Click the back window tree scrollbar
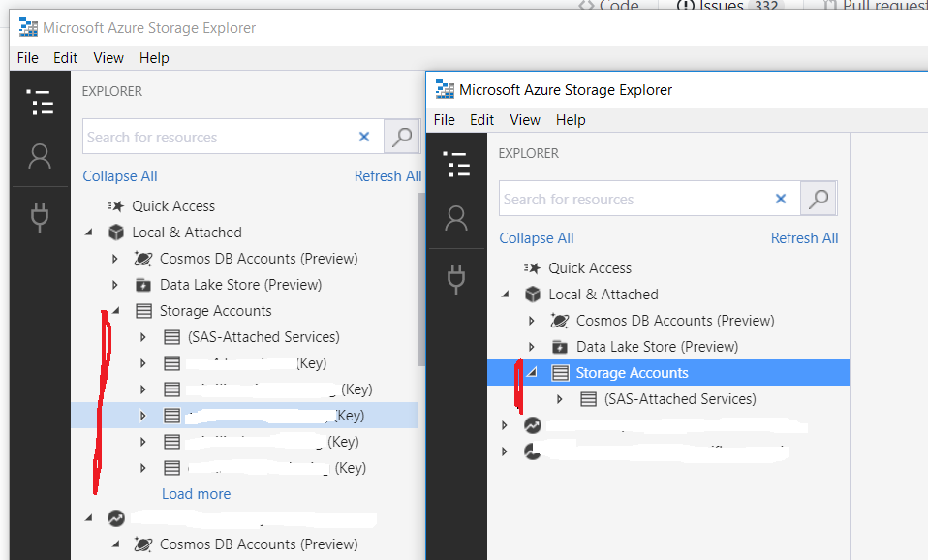The height and width of the screenshot is (560, 928). pyautogui.click(x=421, y=279)
